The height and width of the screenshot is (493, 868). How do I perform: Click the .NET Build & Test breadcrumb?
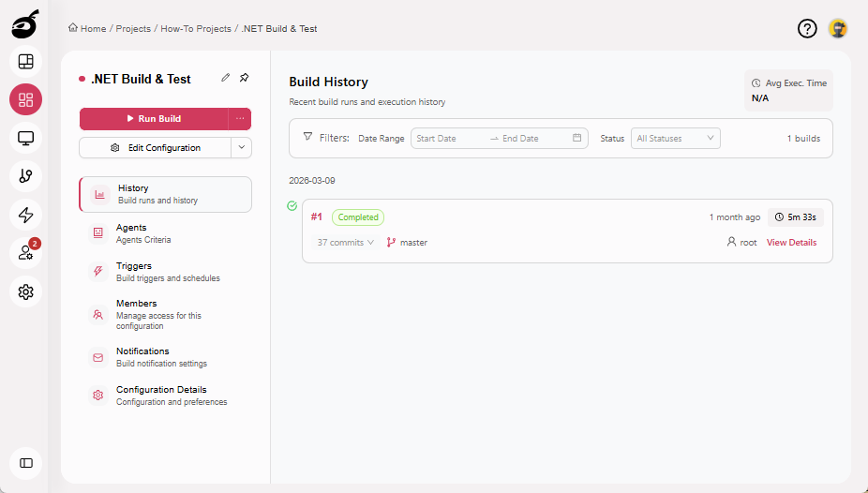click(x=279, y=29)
